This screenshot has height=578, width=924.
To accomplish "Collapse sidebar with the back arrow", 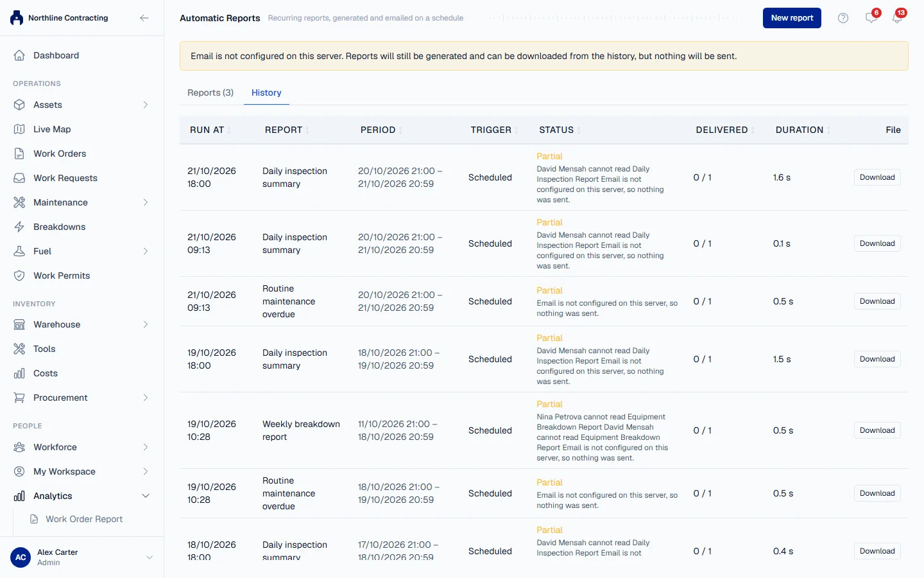I will tap(144, 18).
